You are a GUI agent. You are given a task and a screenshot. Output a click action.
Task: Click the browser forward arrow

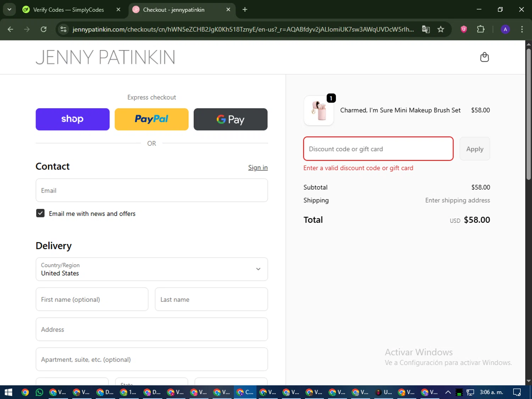(27, 29)
